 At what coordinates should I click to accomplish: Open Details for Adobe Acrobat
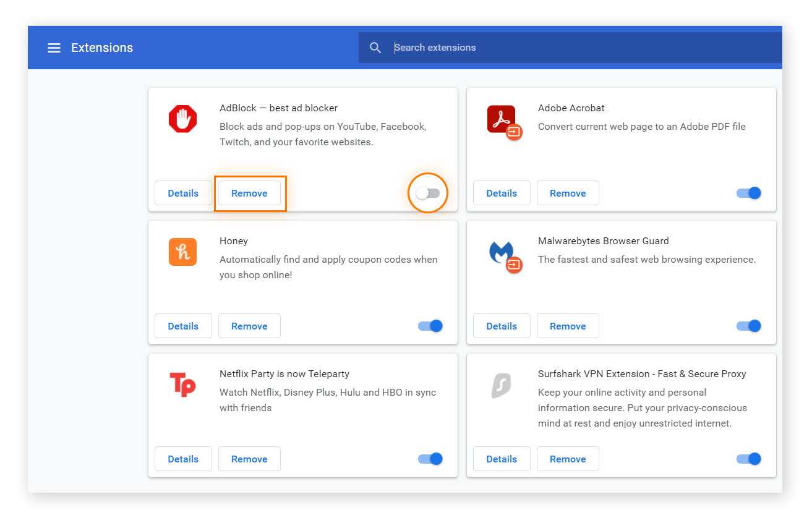pos(502,193)
